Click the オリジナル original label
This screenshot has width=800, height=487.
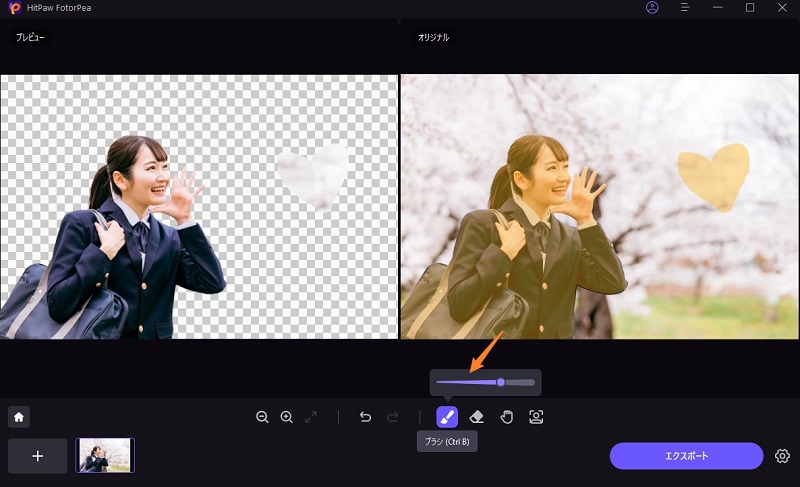433,37
